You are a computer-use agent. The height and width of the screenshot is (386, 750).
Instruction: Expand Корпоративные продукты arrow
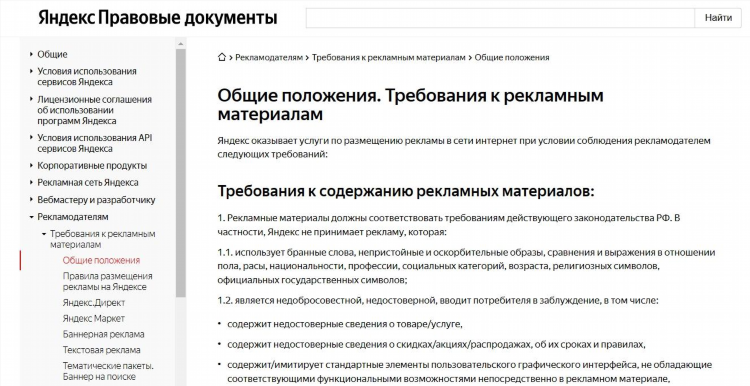click(32, 165)
